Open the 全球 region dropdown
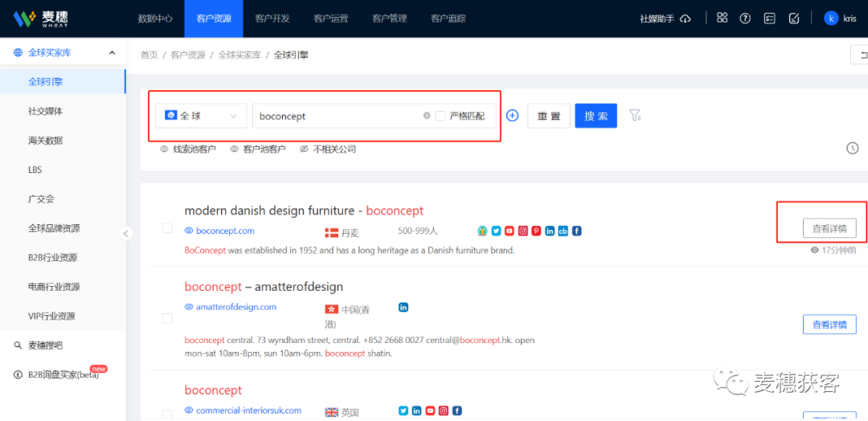This screenshot has width=868, height=421. click(201, 116)
